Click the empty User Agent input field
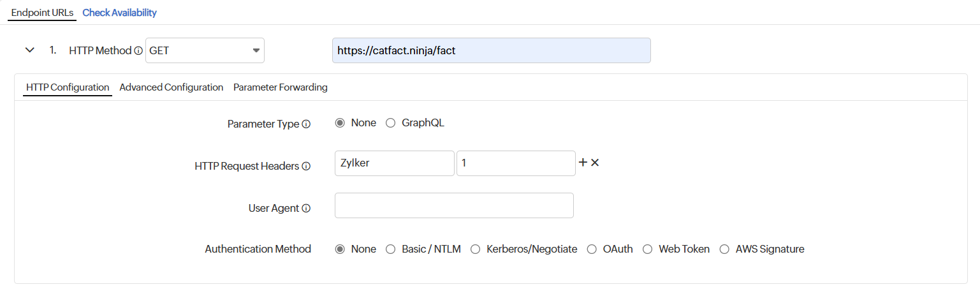The width and height of the screenshot is (980, 289). pos(453,205)
